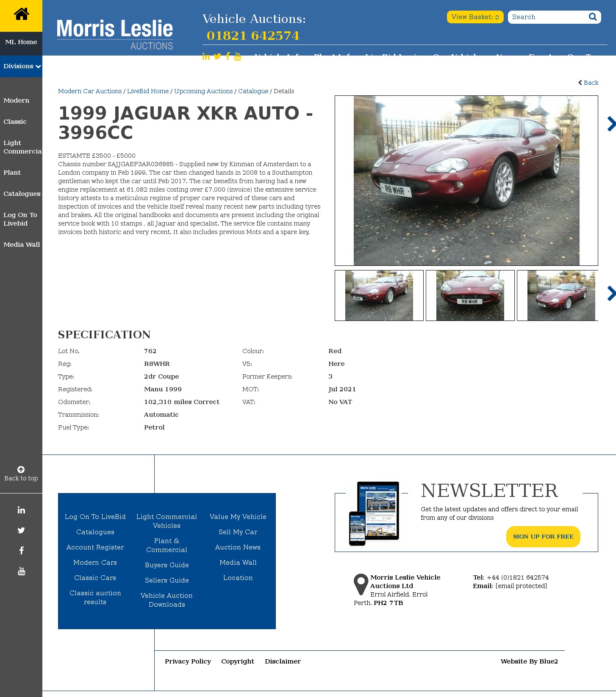Click the email protected link
Screen dimensions: 616x697
pyautogui.click(x=521, y=586)
